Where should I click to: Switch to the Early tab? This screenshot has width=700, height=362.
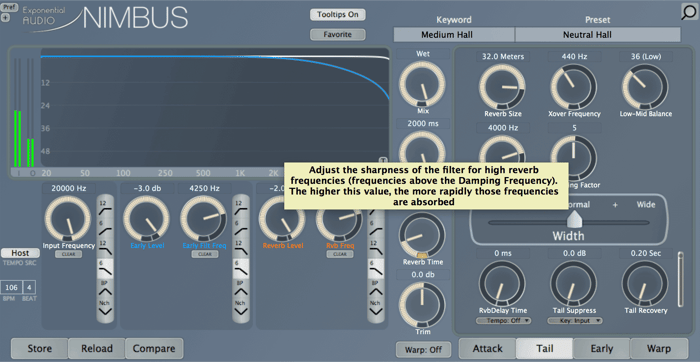click(x=602, y=349)
